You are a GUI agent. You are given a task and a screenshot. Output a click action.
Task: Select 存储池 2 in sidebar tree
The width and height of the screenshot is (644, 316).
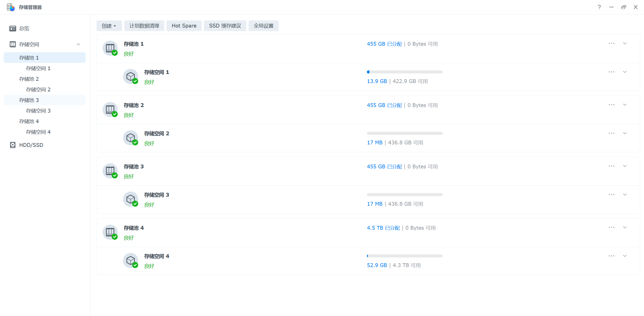tap(29, 79)
